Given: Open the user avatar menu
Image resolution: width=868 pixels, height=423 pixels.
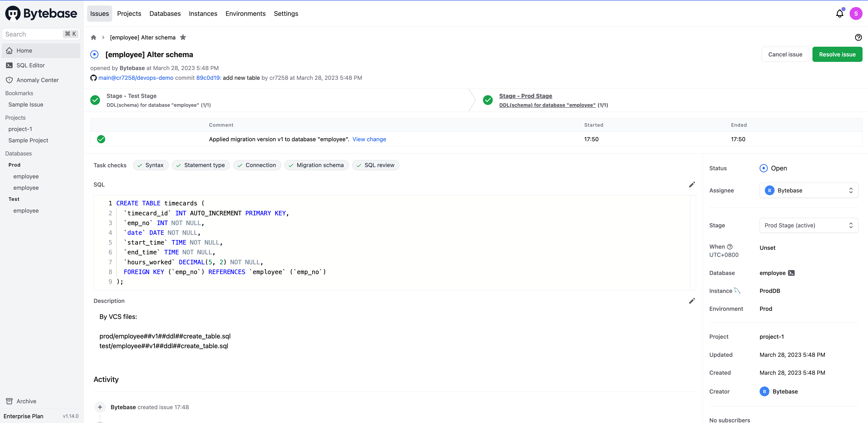Looking at the screenshot, I should click(x=856, y=13).
